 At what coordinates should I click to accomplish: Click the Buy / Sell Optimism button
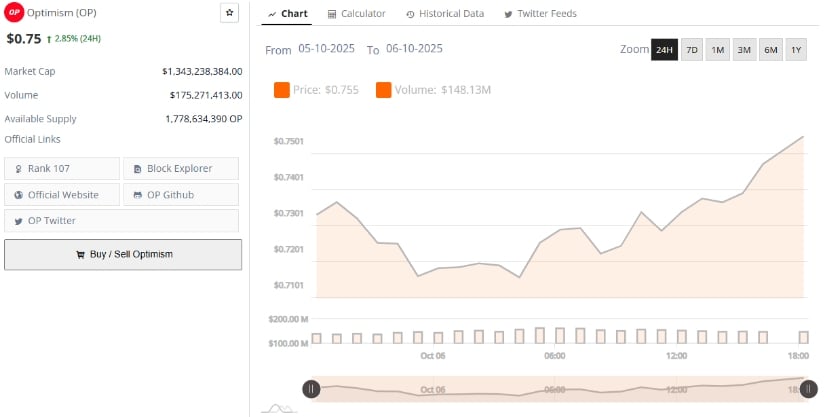123,254
